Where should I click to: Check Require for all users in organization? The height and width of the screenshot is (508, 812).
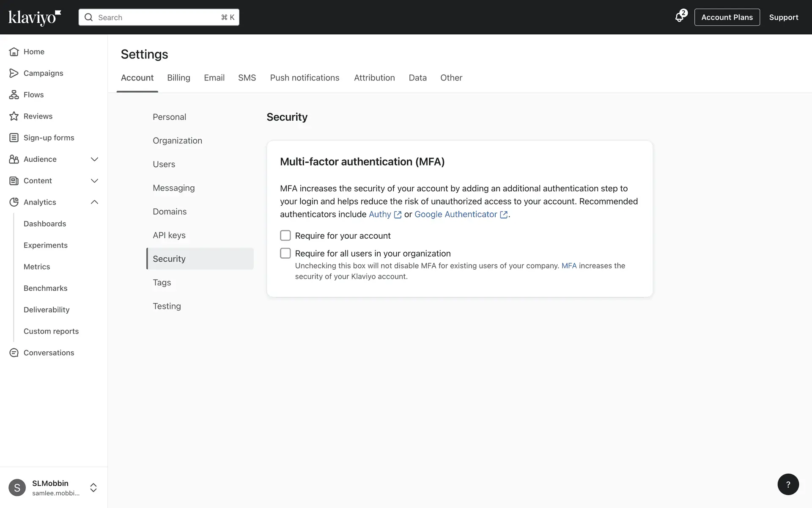285,253
